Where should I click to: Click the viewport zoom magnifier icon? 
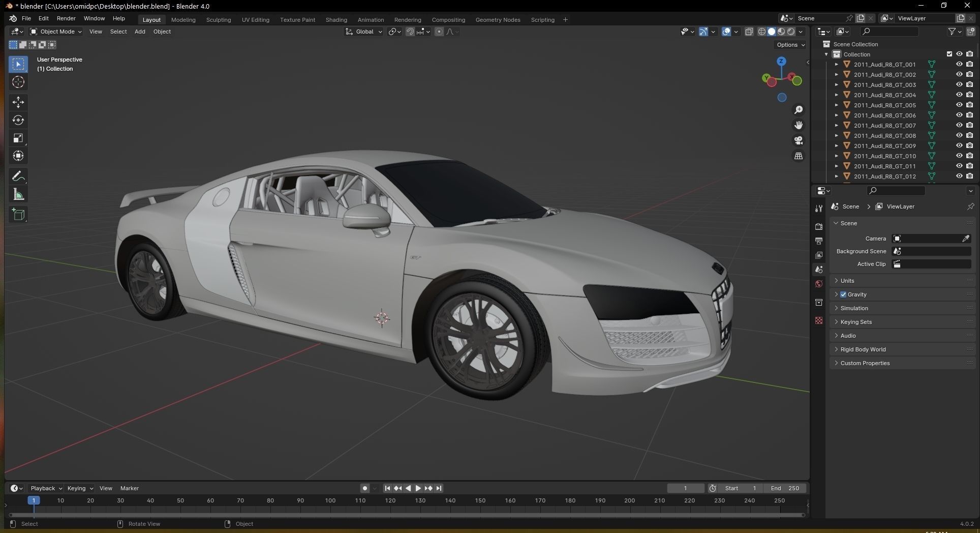pos(799,110)
